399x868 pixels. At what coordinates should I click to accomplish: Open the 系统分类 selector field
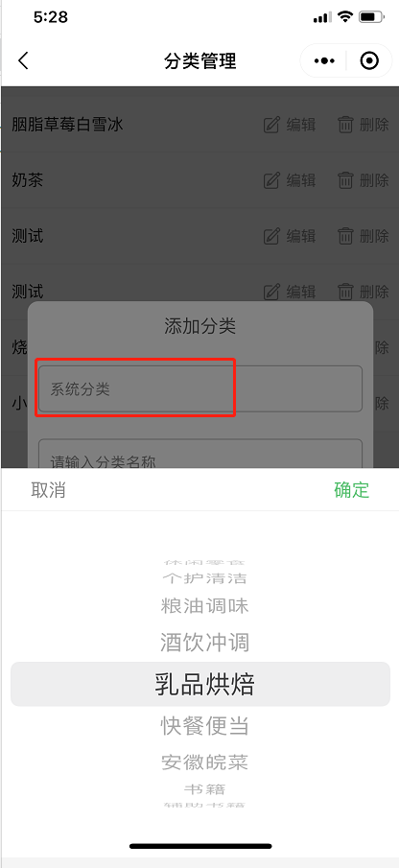200,388
